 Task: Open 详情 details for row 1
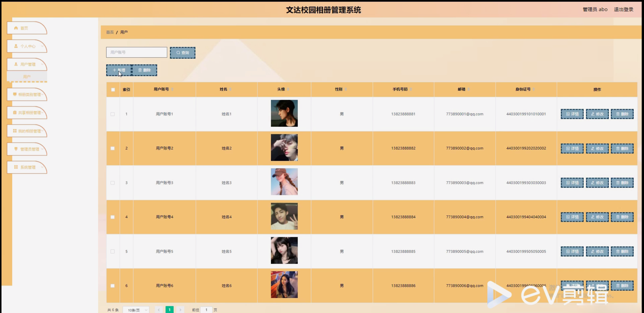click(572, 114)
